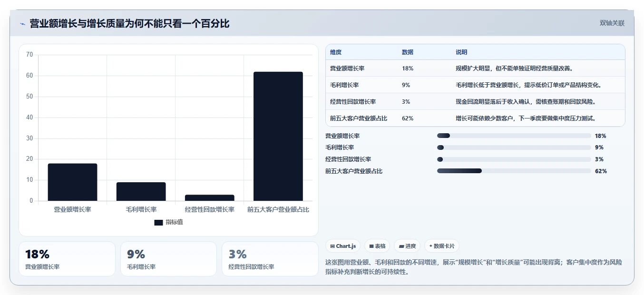Screen dimensions: 644x295
Task: Select the 经营性回款增长率 cell in the table
Action: 353,102
